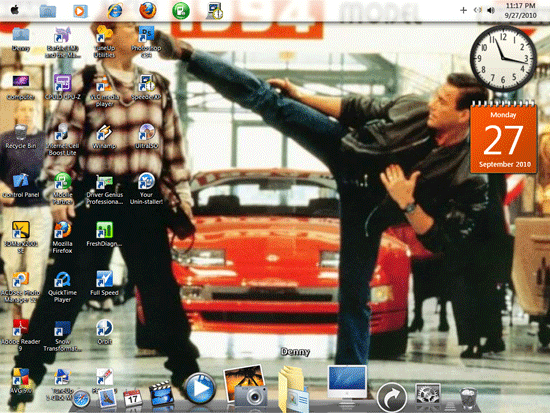Screen dimensions: 550x413
Task: Launch ACDSee Photo Manager 12 shortcut
Action: pyautogui.click(x=21, y=286)
